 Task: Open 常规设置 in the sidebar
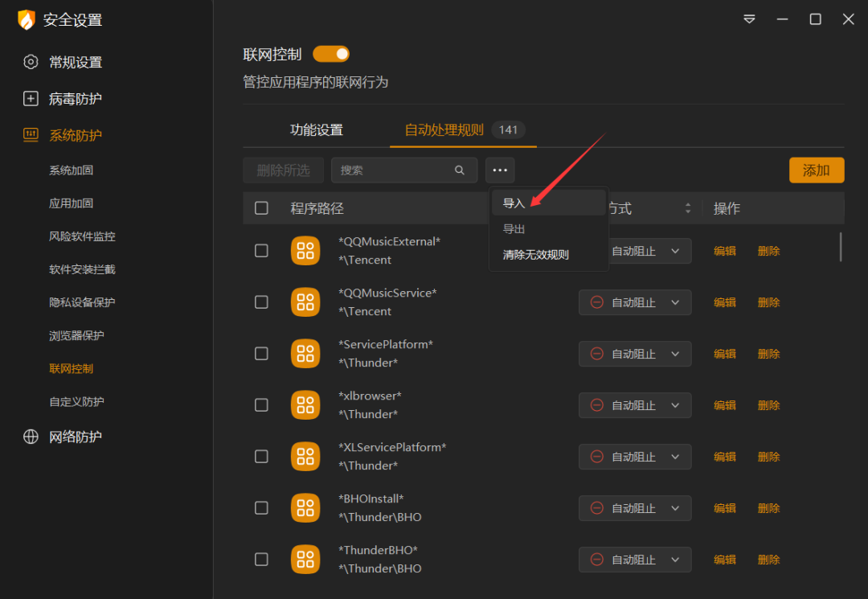pyautogui.click(x=76, y=62)
